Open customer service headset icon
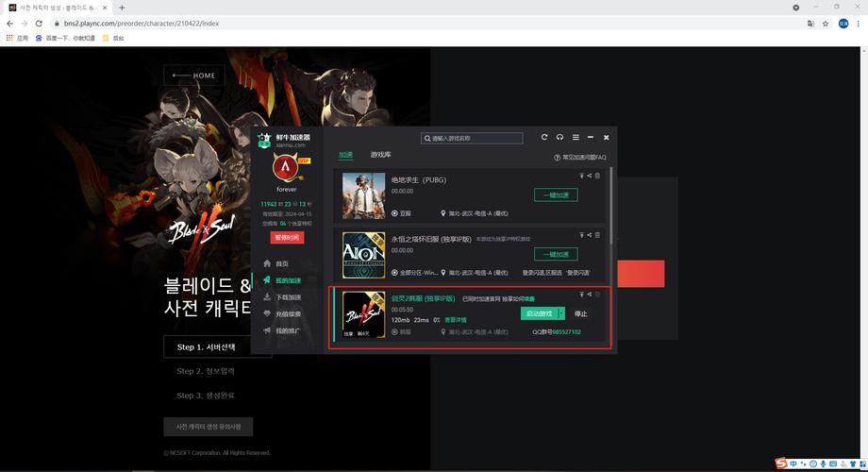 (x=559, y=137)
